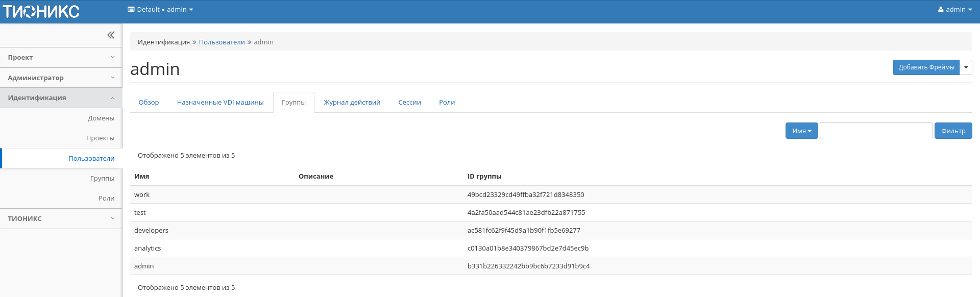Open the caret next to Добавить Фреймы
980x297 pixels.
(966, 67)
